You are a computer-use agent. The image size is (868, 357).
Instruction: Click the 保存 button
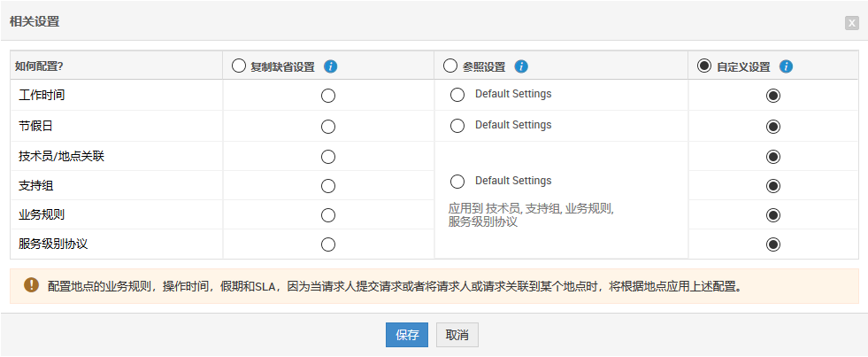pyautogui.click(x=407, y=335)
